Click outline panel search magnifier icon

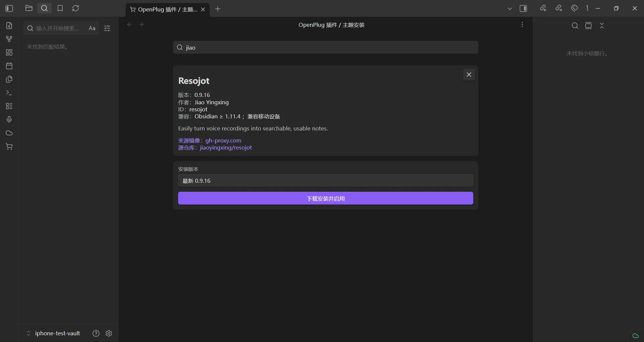point(575,25)
